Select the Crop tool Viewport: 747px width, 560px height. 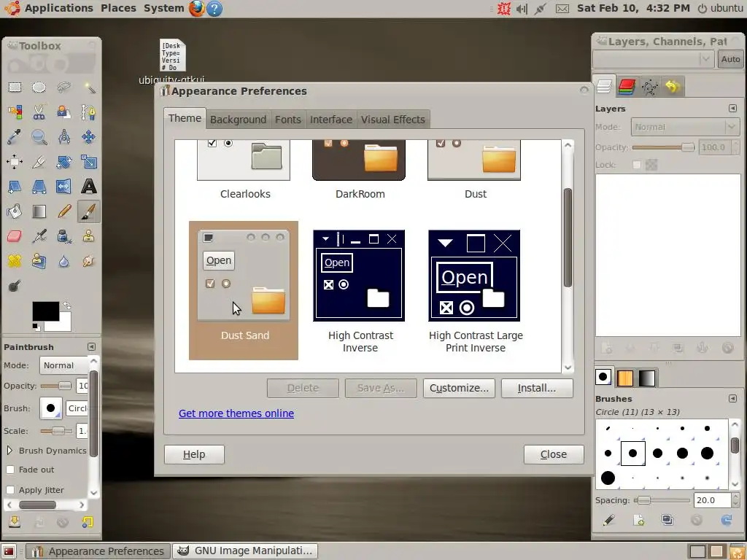click(x=39, y=162)
